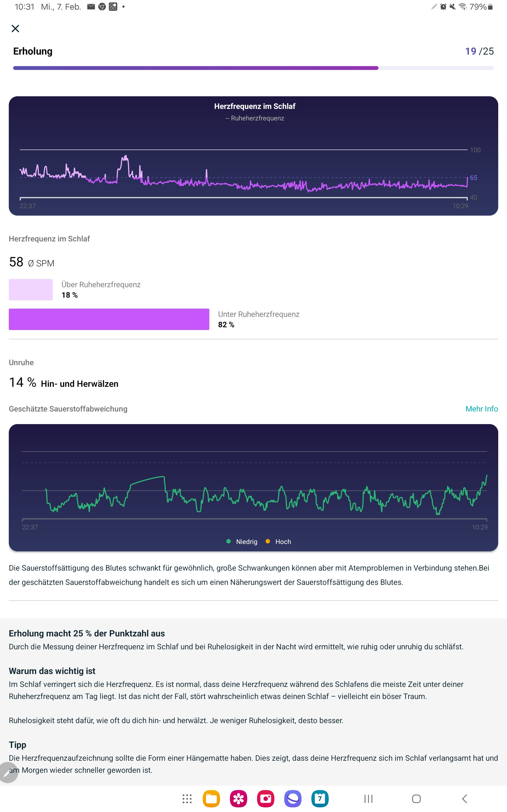The height and width of the screenshot is (812, 507).
Task: Open the Mehr Info link
Action: pos(481,409)
